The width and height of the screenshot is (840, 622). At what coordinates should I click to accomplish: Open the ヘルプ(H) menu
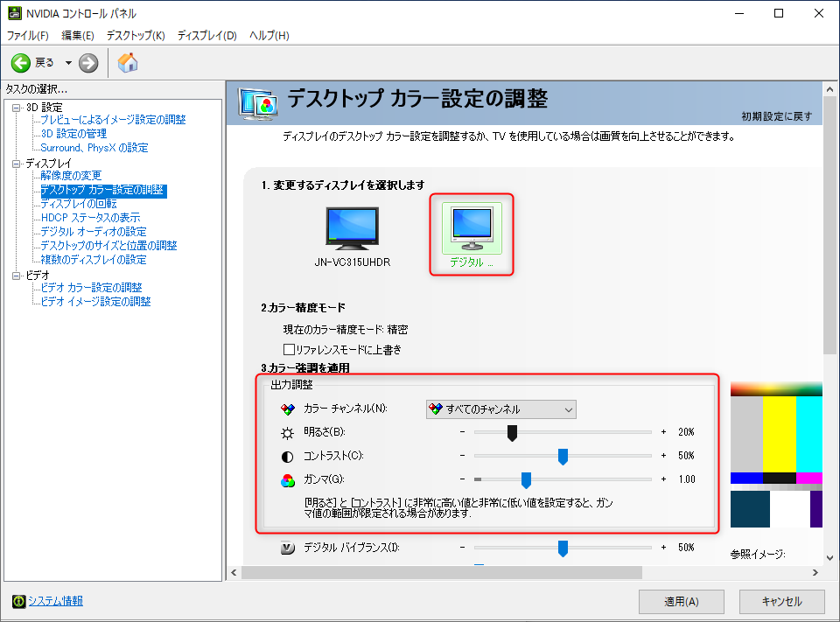269,35
